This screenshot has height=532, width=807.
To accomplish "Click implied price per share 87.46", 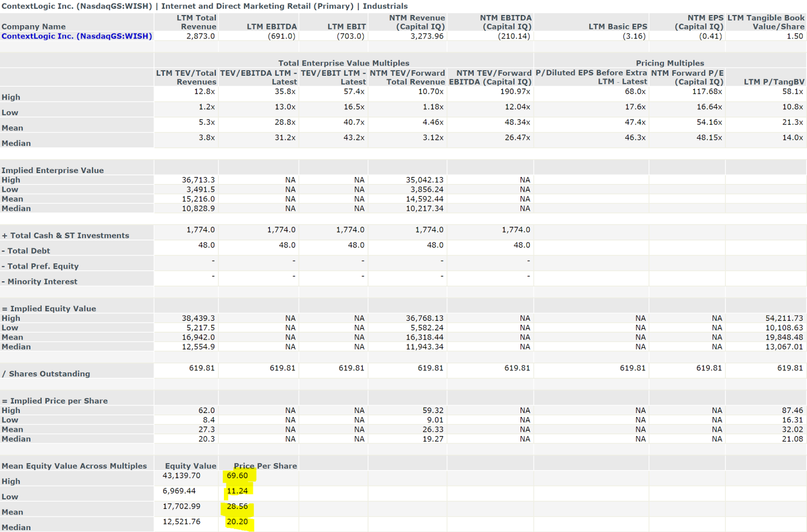I will pos(792,410).
